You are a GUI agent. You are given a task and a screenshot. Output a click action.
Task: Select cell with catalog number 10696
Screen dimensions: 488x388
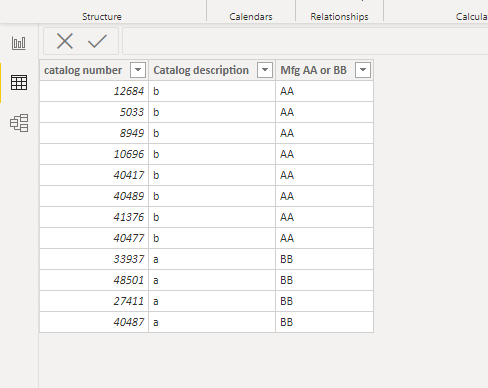coord(94,154)
